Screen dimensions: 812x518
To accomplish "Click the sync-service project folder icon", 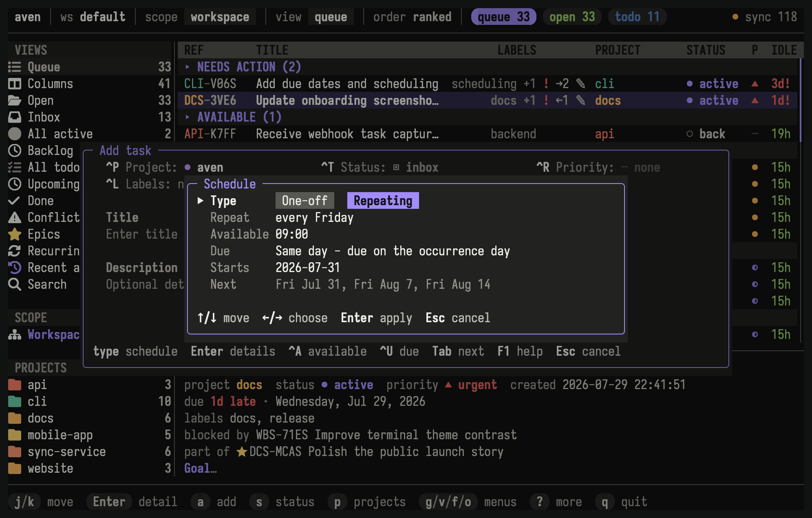I will [x=15, y=452].
